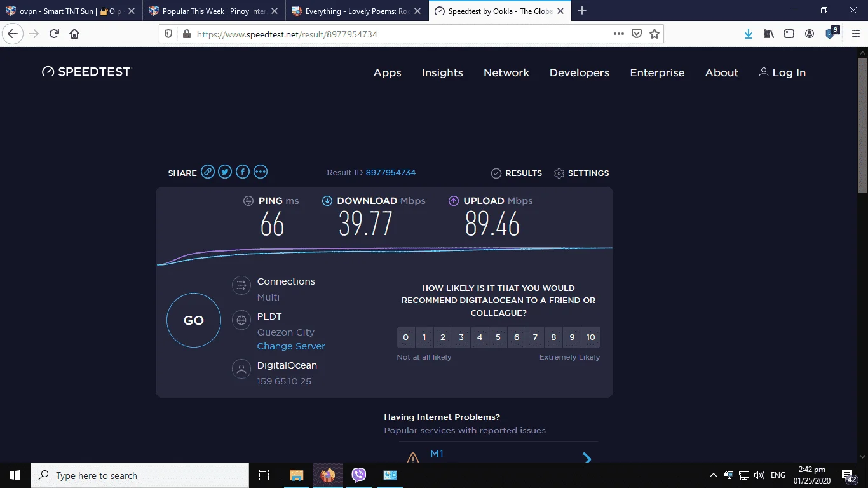Screen dimensions: 868x488
Task: Open Viber from taskbar
Action: (359, 475)
